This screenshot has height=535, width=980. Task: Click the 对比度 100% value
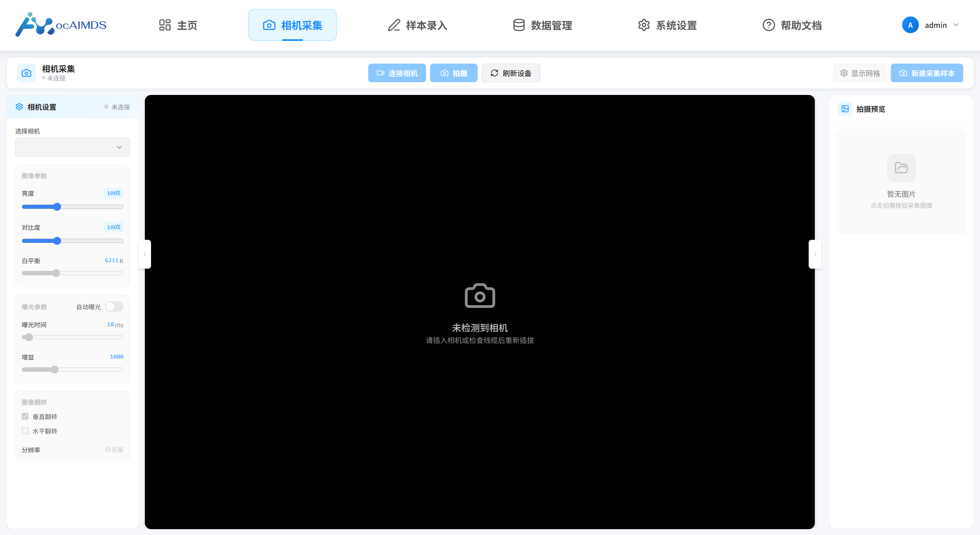click(113, 227)
